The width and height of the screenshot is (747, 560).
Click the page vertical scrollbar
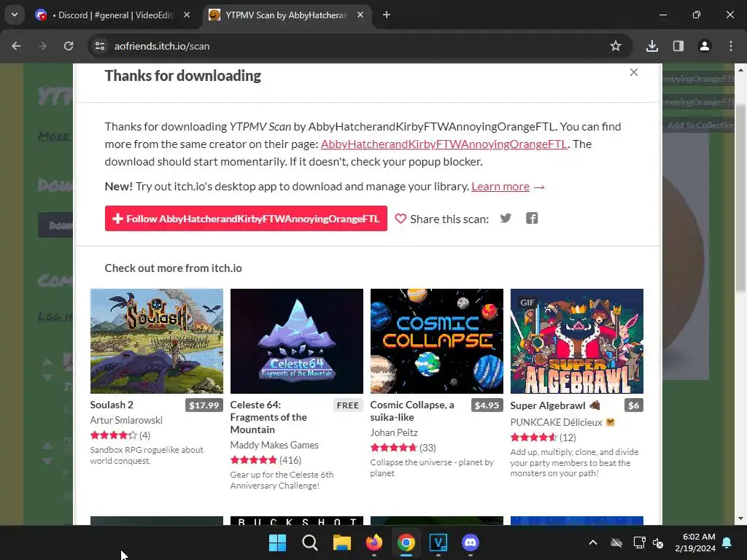coord(740,200)
